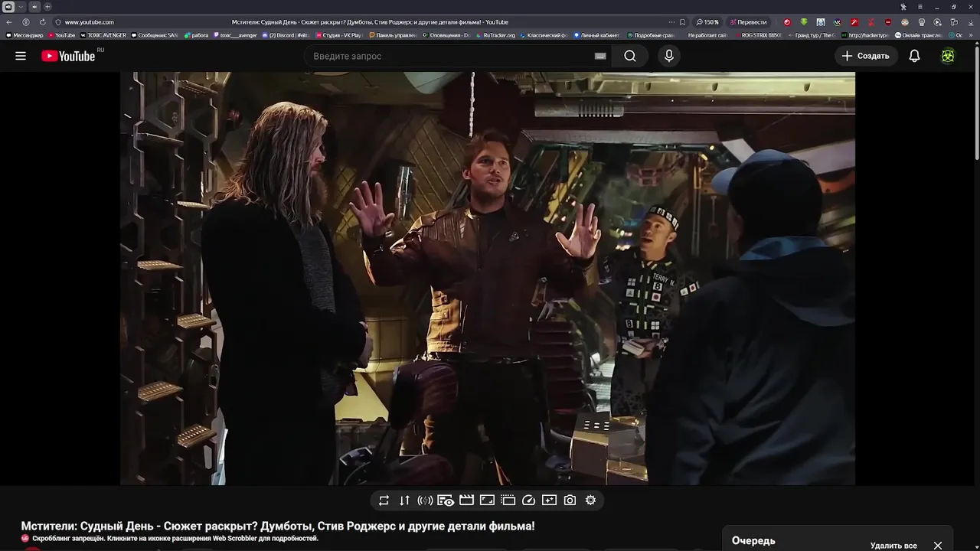This screenshot has height=551, width=980.
Task: Click 'Удалить все' in the queue
Action: tap(893, 546)
